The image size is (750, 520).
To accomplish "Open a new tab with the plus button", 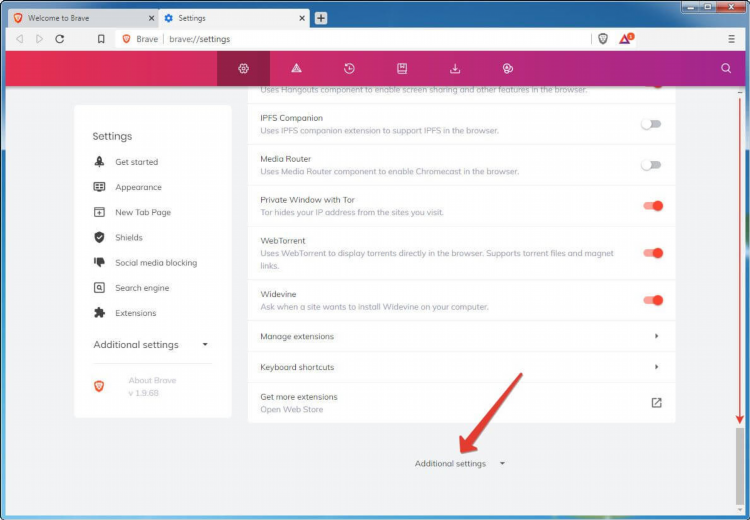I will pyautogui.click(x=321, y=18).
